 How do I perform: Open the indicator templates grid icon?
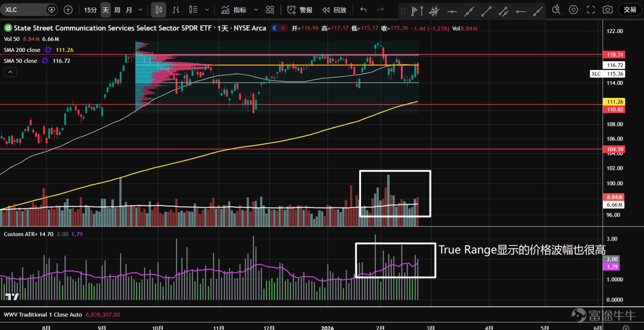tap(270, 10)
